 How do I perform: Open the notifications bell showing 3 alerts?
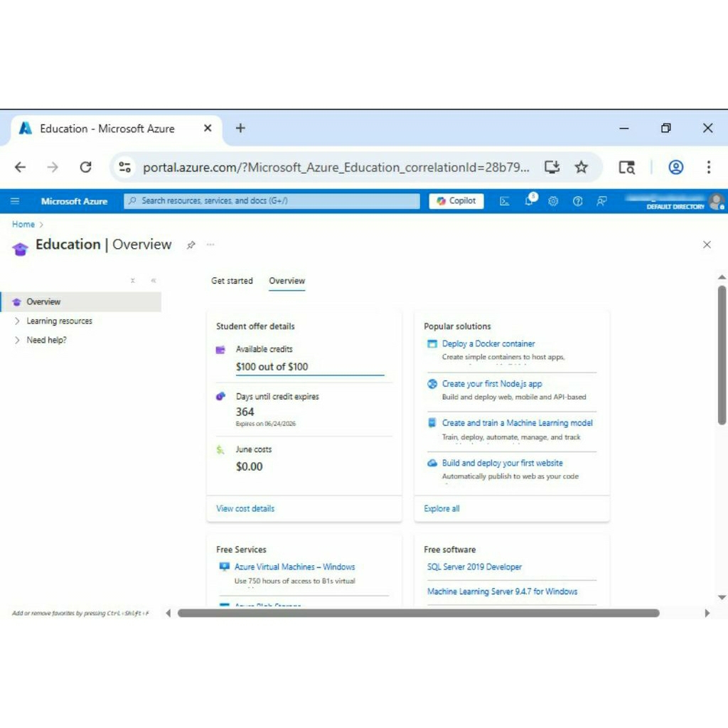pyautogui.click(x=528, y=201)
